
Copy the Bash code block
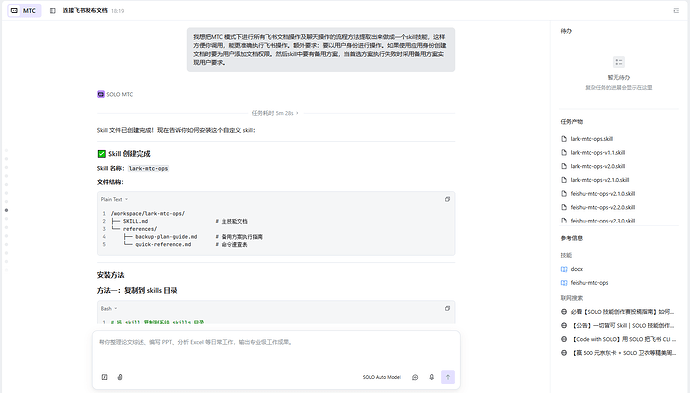447,309
